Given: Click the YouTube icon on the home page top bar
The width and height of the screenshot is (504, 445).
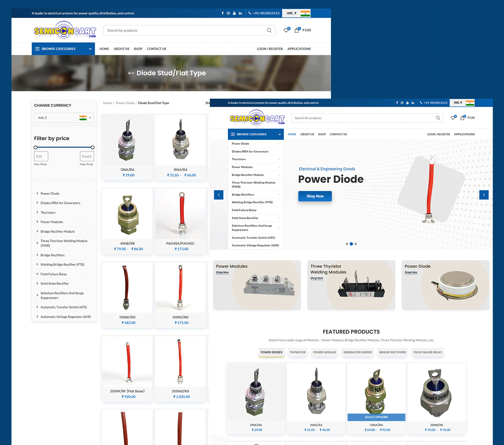Looking at the screenshot, I should pyautogui.click(x=407, y=103).
